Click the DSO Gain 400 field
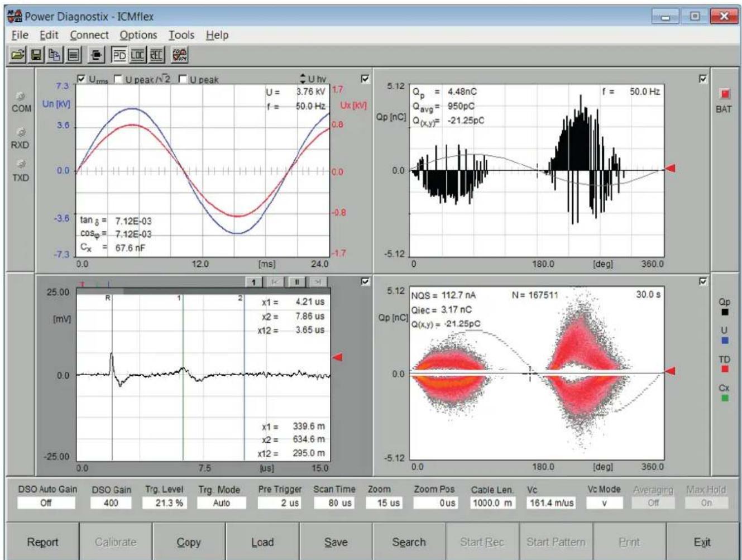The width and height of the screenshot is (742, 560). 111,502
